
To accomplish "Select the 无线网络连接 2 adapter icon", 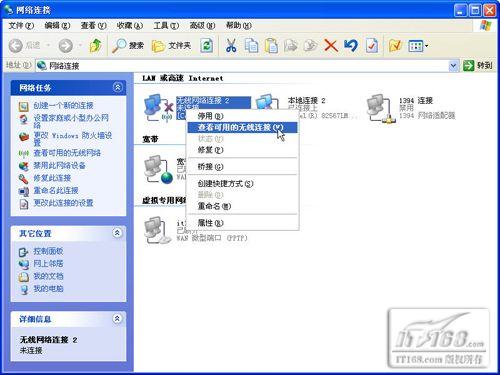I will pyautogui.click(x=159, y=107).
